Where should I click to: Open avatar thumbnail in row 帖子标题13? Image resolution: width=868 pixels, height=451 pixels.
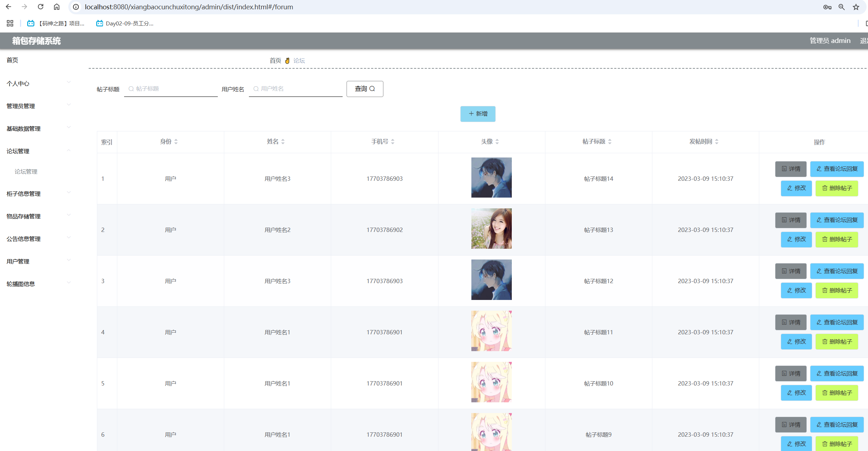[x=491, y=229]
